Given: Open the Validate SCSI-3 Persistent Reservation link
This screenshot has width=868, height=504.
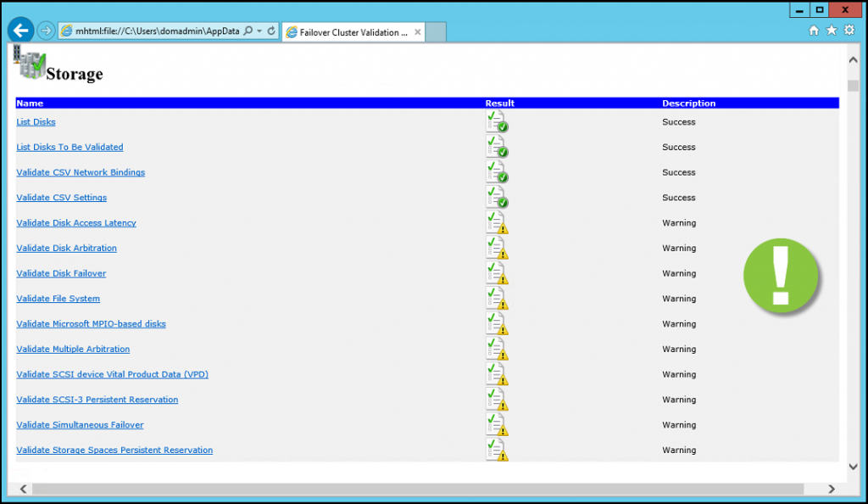Looking at the screenshot, I should click(x=97, y=399).
